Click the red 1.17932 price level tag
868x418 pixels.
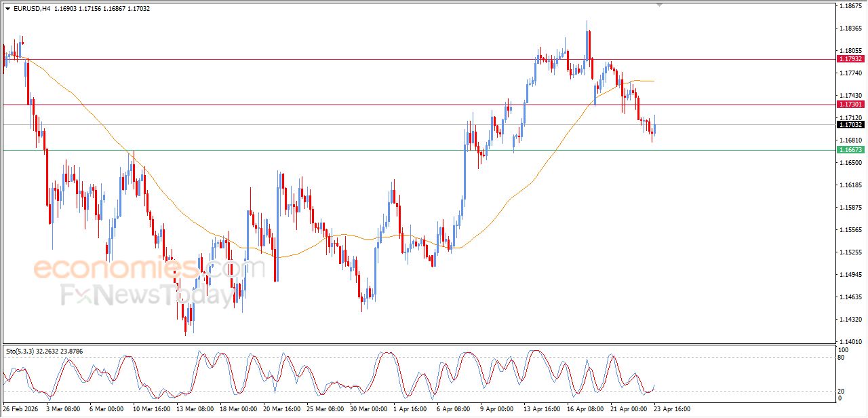click(850, 59)
